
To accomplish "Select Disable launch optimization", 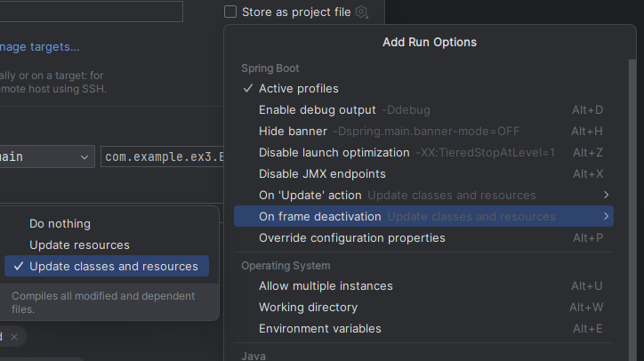I will coord(334,153).
